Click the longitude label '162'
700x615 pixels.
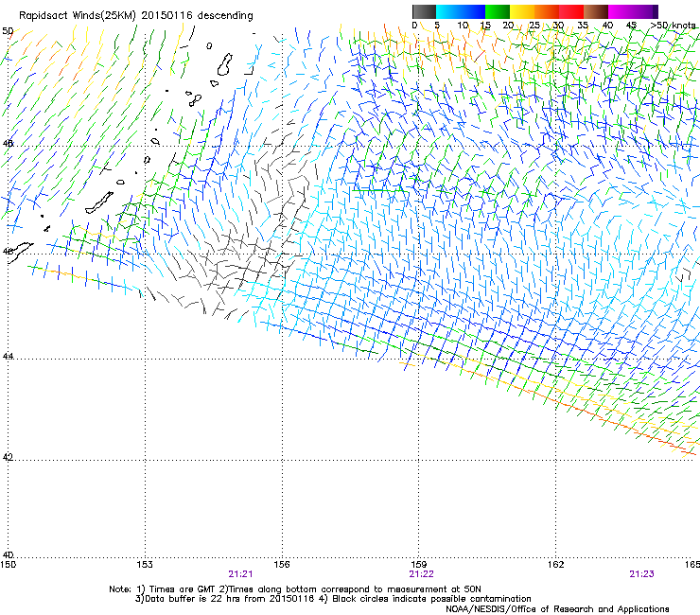556,565
